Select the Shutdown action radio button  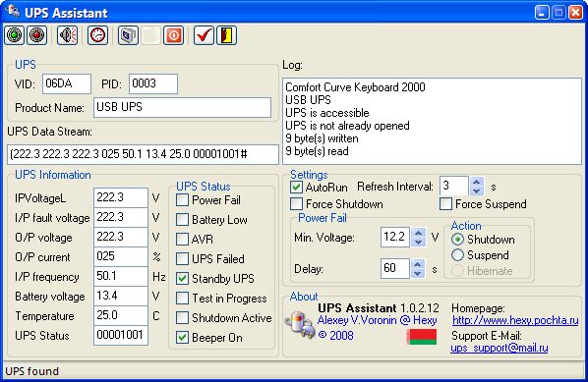pos(457,239)
